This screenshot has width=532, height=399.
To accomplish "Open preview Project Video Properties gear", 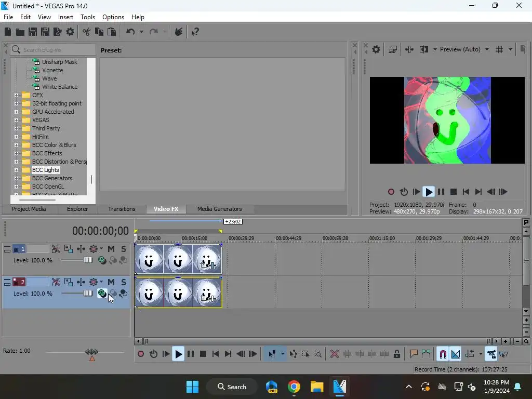I will (x=376, y=49).
